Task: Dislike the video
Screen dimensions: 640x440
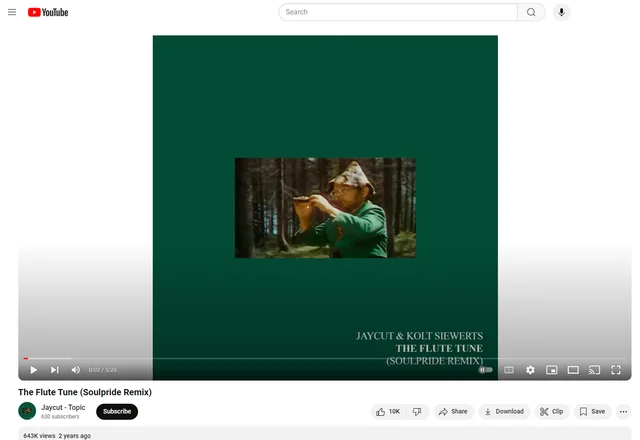Action: [417, 411]
